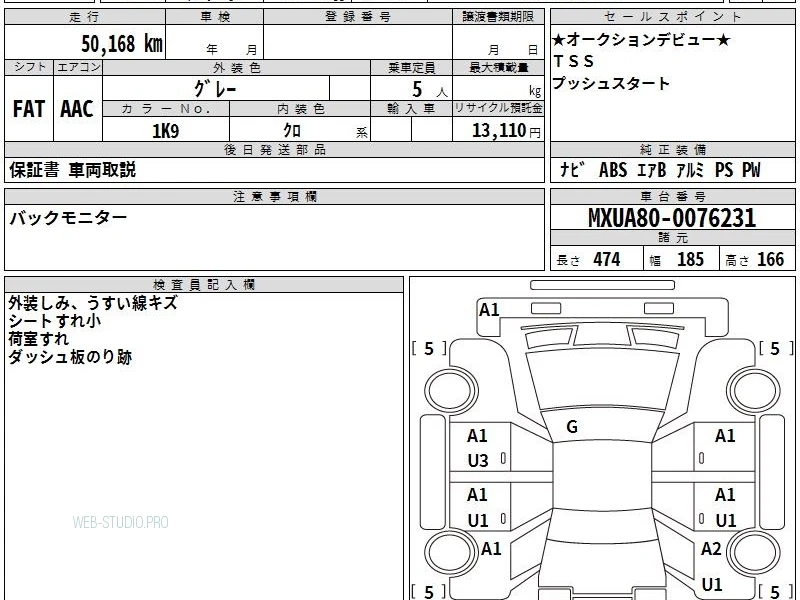
Task: Select the シフト header label
Action: click(29, 67)
